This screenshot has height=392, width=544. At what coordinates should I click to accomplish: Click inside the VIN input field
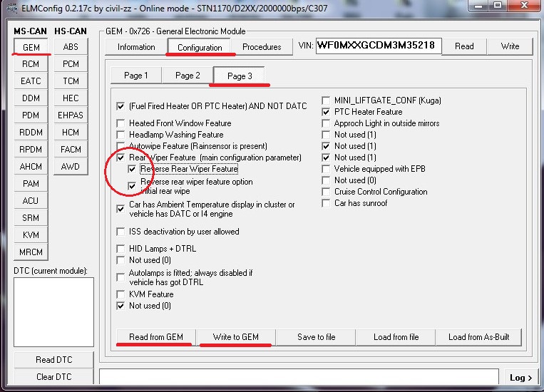(x=378, y=46)
